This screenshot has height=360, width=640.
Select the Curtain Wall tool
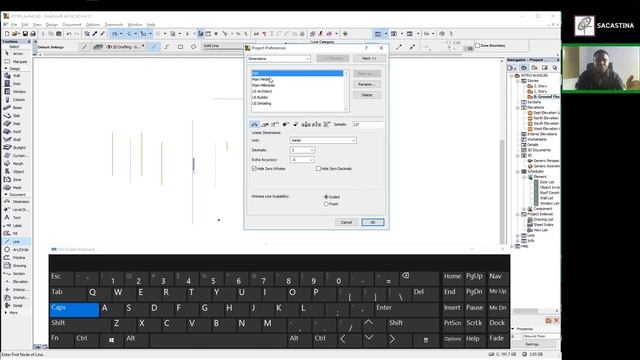pos(16,156)
